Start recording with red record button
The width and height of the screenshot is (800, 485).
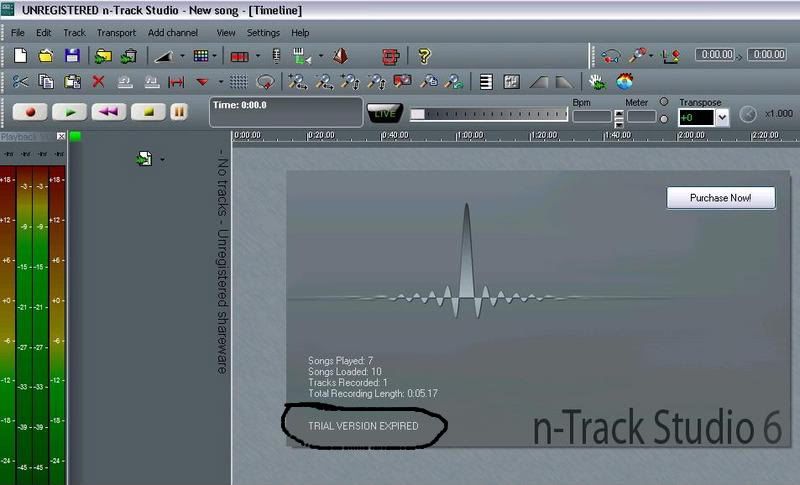[x=30, y=112]
